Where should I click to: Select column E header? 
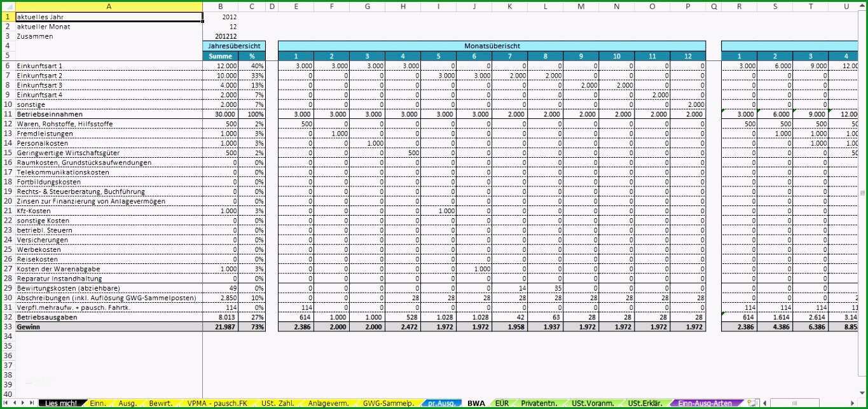[296, 6]
